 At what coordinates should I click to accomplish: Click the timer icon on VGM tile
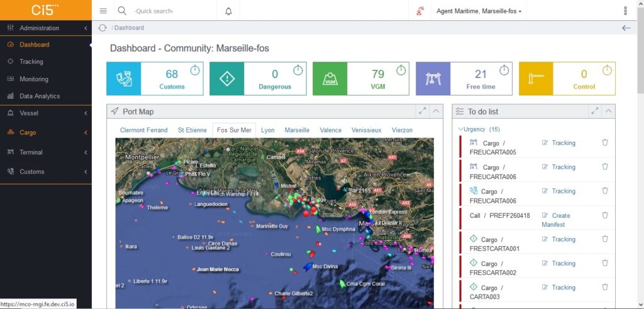coord(401,70)
